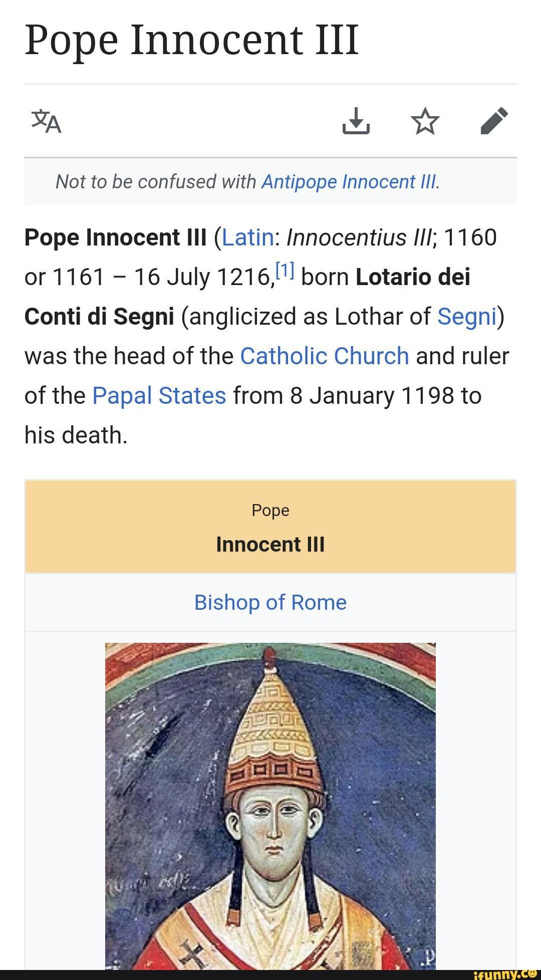The image size is (541, 980).
Task: Edit the article with the pencil icon
Action: pos(494,121)
